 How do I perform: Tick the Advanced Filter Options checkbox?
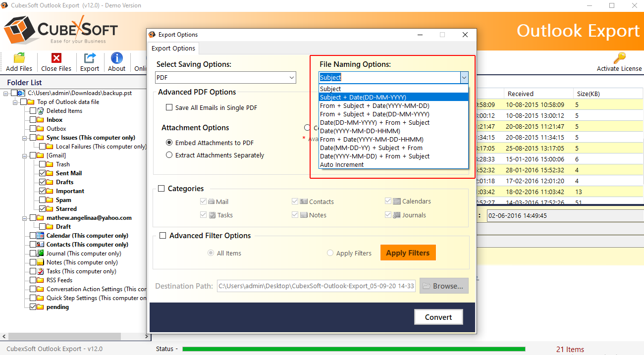point(162,236)
